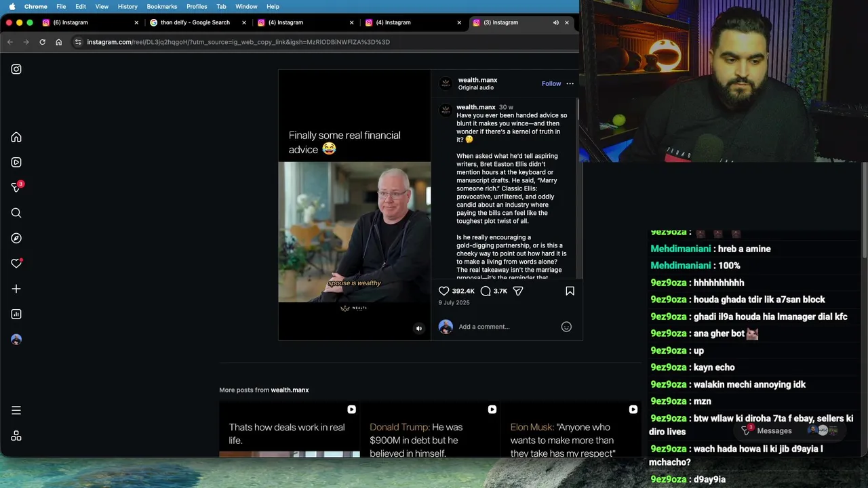Screen dimensions: 868x488
Task: Open comments via speech bubble icon
Action: tap(486, 291)
